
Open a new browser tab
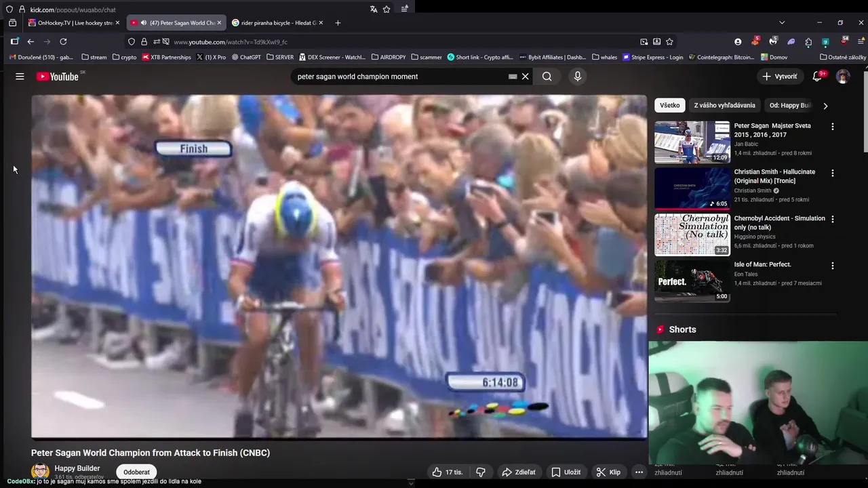pos(338,23)
